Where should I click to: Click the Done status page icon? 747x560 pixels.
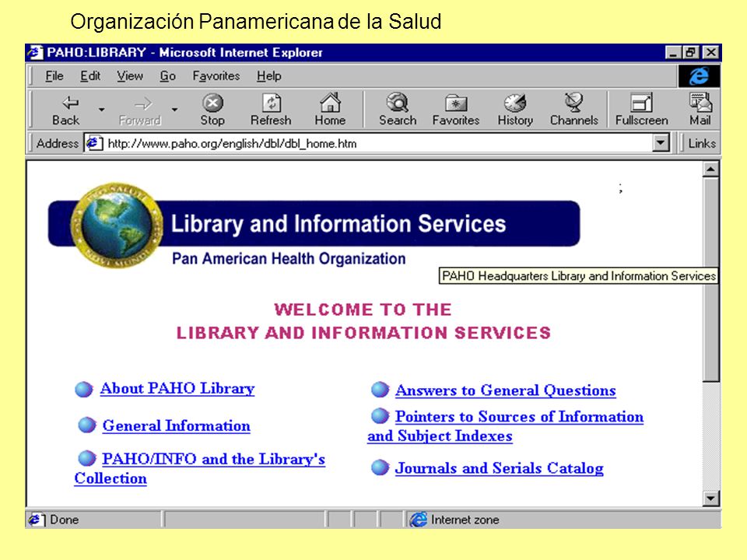tap(37, 520)
